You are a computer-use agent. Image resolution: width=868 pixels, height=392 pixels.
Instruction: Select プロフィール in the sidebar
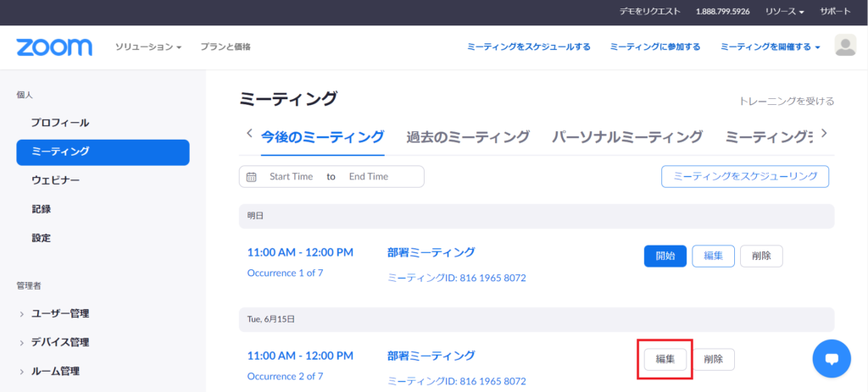[60, 123]
